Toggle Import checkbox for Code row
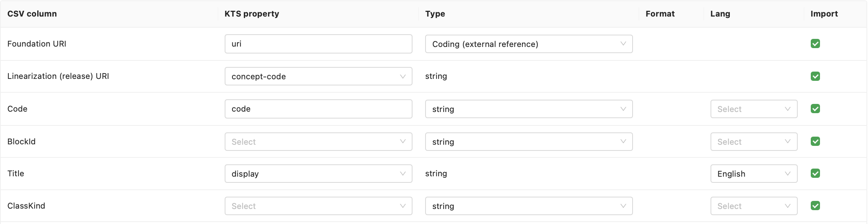The height and width of the screenshot is (224, 868). (x=815, y=109)
